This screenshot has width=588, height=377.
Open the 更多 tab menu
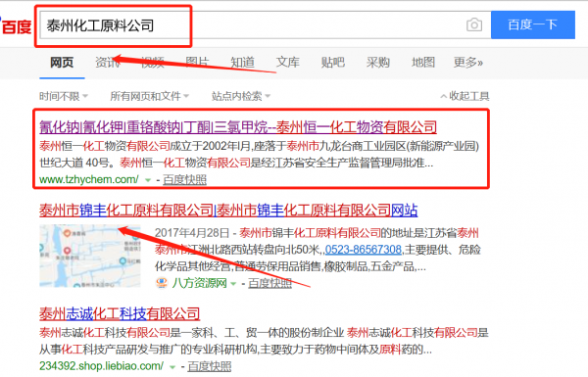[468, 63]
